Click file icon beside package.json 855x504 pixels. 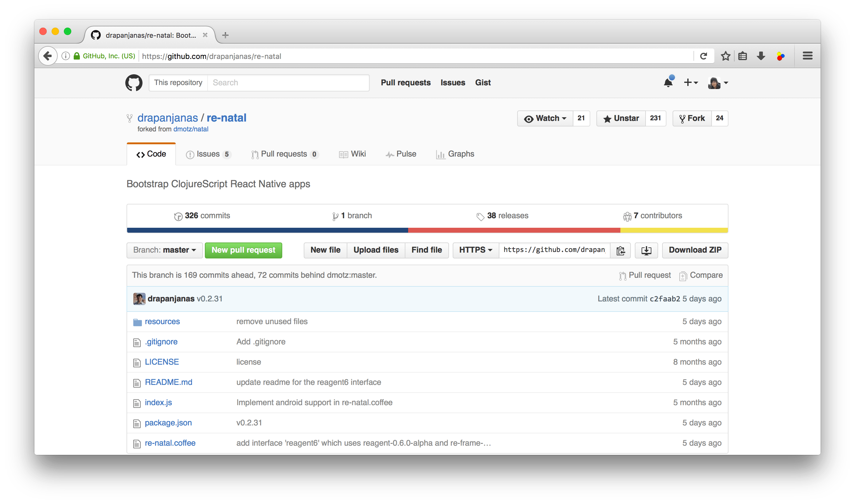coord(137,424)
